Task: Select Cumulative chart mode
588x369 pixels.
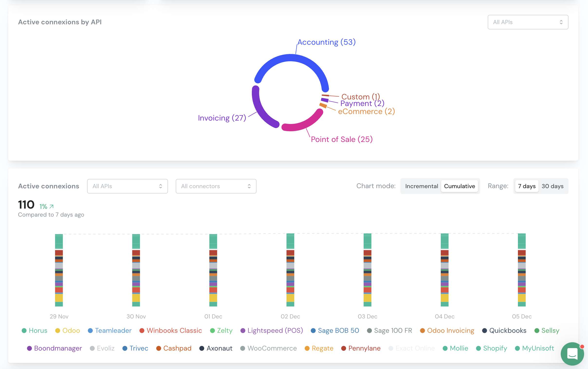Action: (459, 186)
